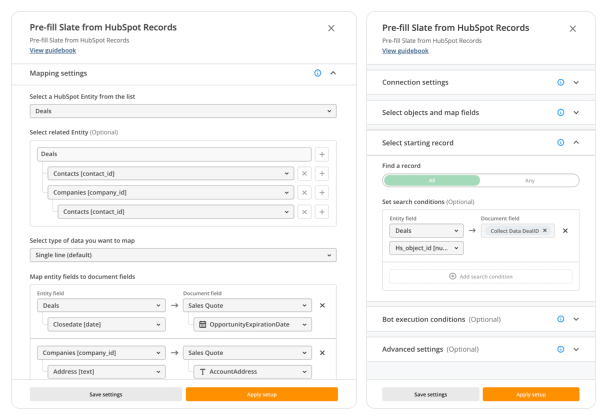Click the info icon for Select starting record
Viewport: 608px width, 420px height.
561,143
